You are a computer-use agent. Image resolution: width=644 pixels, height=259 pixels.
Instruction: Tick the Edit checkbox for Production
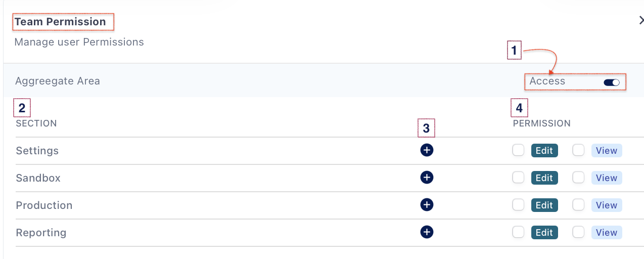pos(518,205)
